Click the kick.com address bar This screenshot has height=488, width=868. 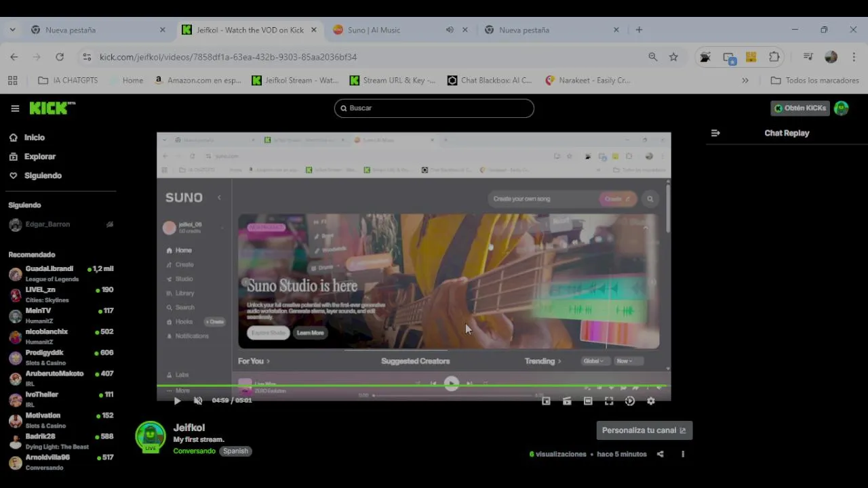(366, 57)
